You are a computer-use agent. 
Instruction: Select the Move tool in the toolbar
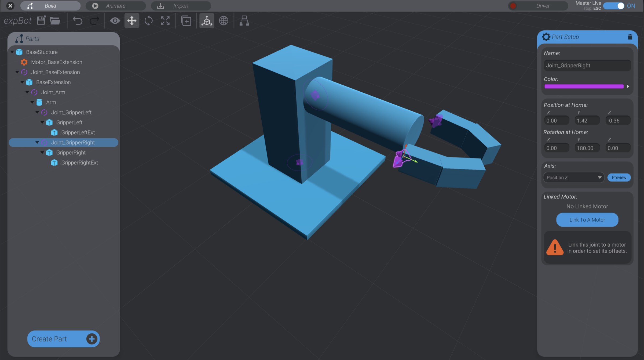pyautogui.click(x=132, y=21)
